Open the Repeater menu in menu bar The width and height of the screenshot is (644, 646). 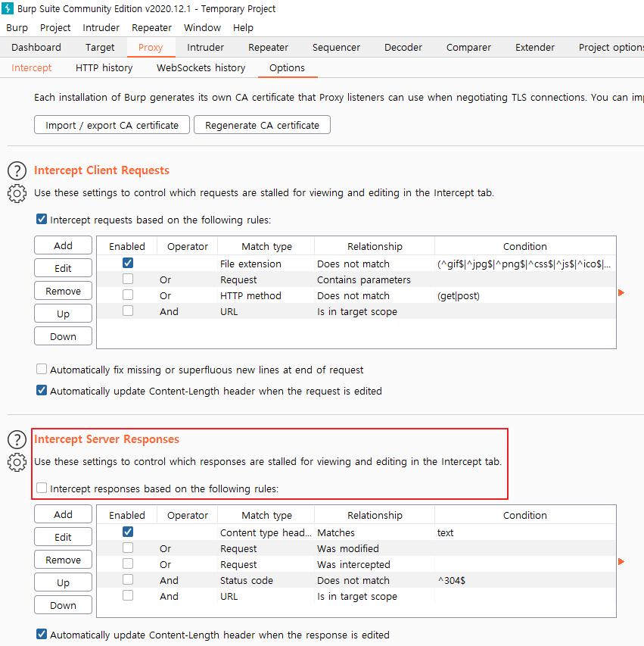click(x=151, y=27)
